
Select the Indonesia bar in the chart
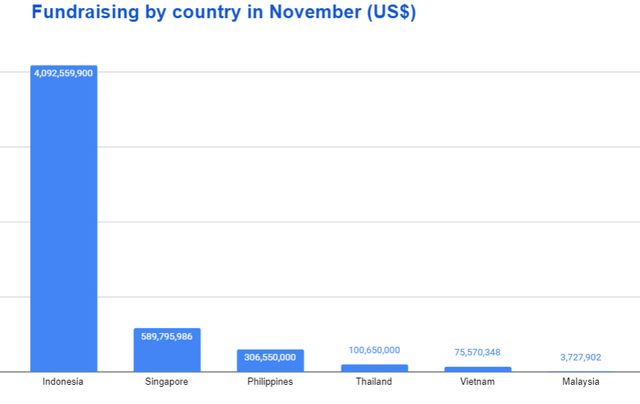coord(63,220)
